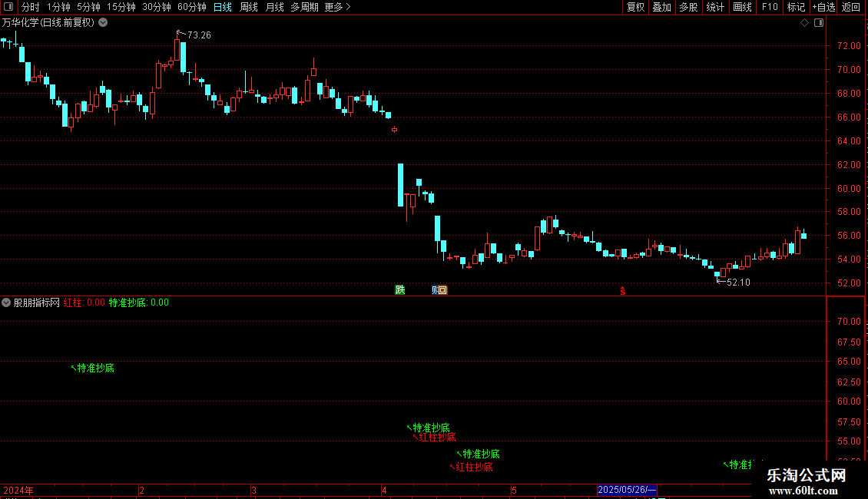Open dropdown beside 万华化学 chart title

pyautogui.click(x=103, y=23)
